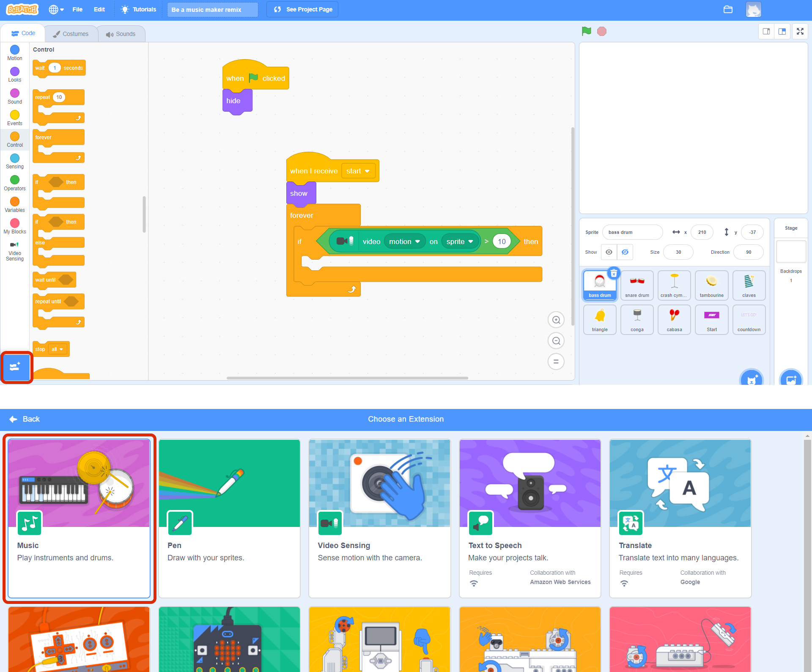Select the Start sprite
Viewport: 812px width, 672px height.
[711, 320]
